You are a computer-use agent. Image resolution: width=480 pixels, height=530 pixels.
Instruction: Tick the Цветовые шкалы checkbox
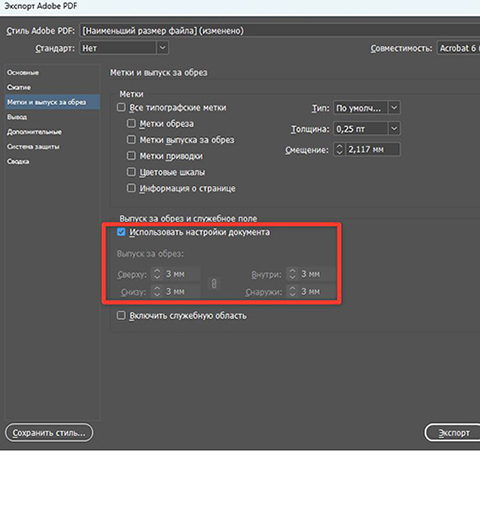(x=131, y=172)
